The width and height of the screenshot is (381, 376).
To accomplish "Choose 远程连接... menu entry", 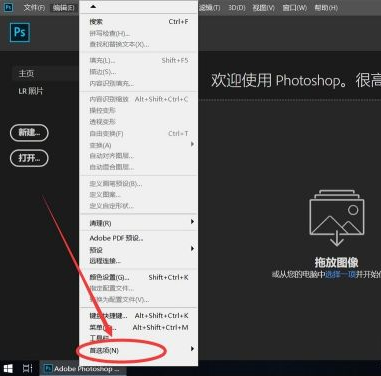I will [x=138, y=261].
